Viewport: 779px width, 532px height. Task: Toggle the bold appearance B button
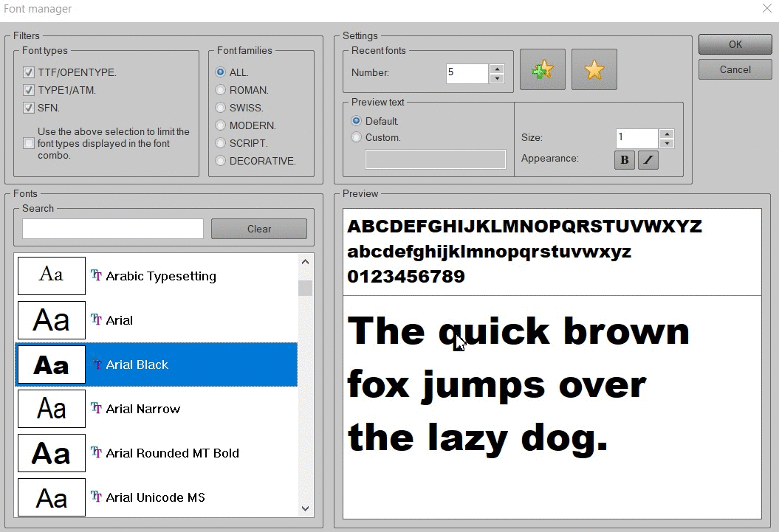pyautogui.click(x=625, y=160)
